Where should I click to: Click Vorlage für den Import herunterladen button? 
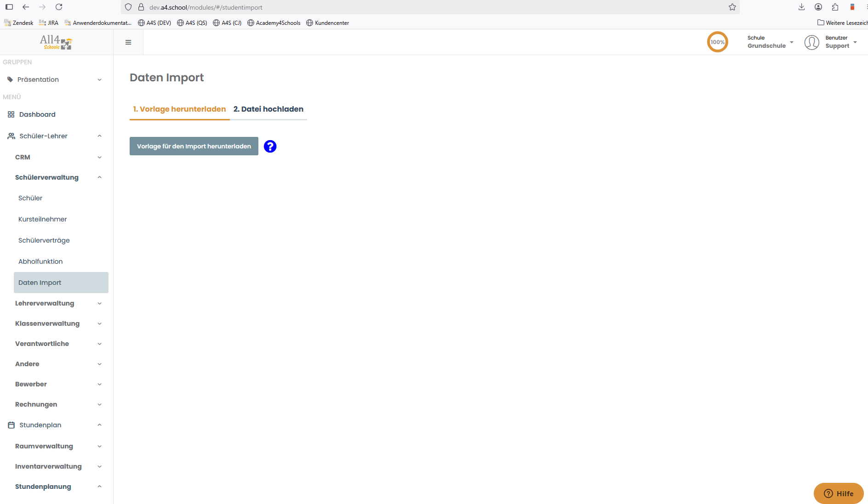click(x=194, y=146)
